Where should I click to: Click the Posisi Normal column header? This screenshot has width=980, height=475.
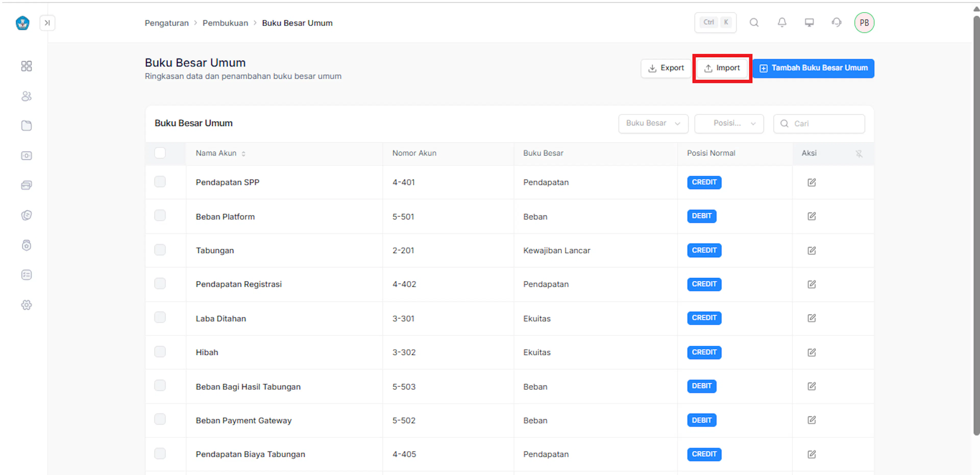711,153
